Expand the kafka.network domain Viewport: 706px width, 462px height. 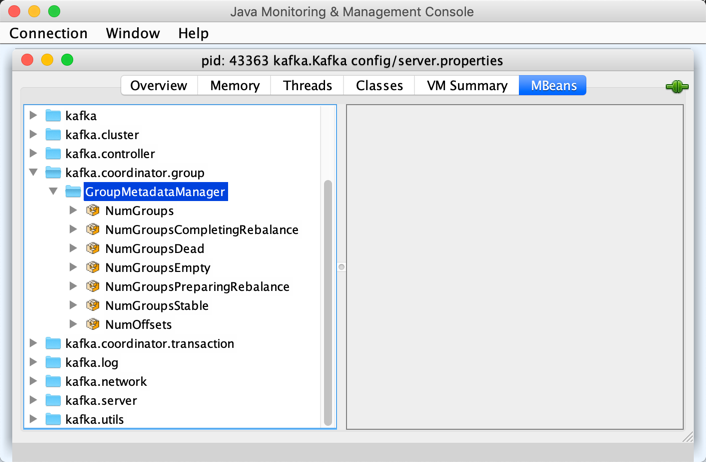[x=34, y=382]
